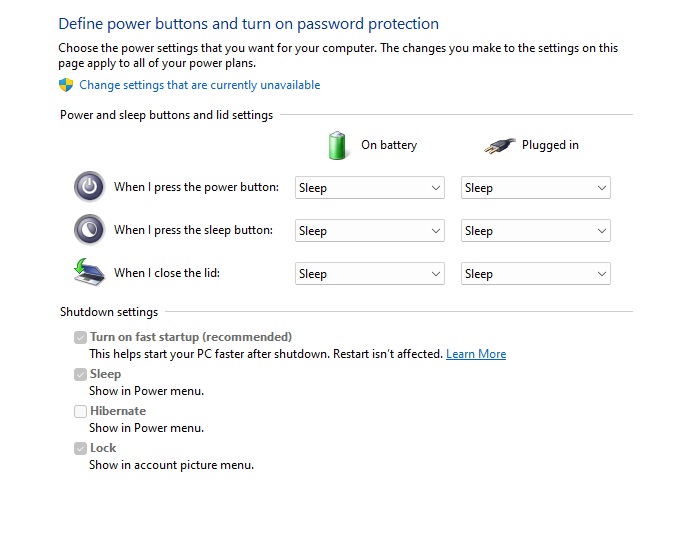The height and width of the screenshot is (540, 692).
Task: Click the sleep button moon icon
Action: [89, 230]
